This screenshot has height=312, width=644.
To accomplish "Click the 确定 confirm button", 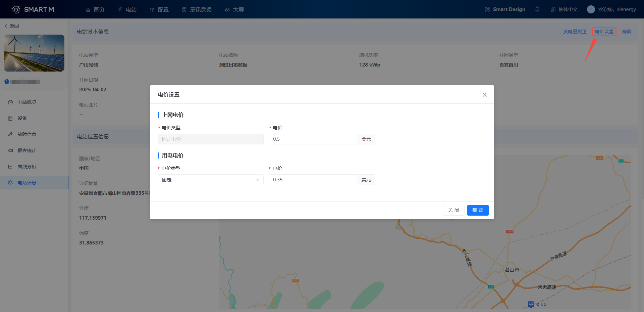I will [x=478, y=210].
